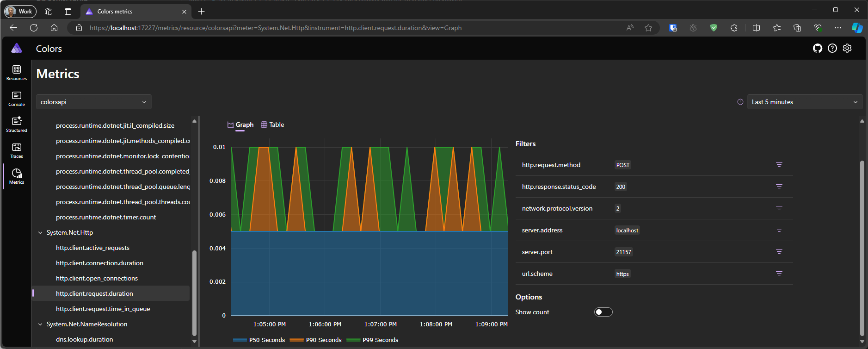Open Structured logs from sidebar
The height and width of the screenshot is (349, 868).
pos(17,125)
